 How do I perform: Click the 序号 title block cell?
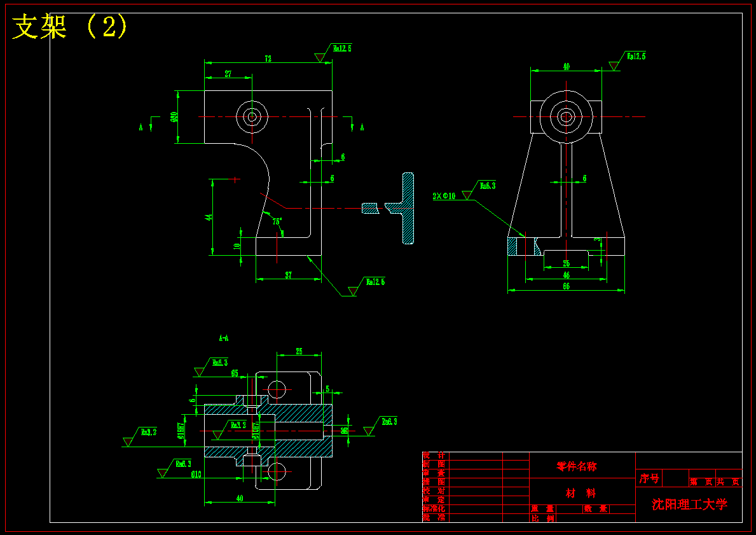[649, 478]
